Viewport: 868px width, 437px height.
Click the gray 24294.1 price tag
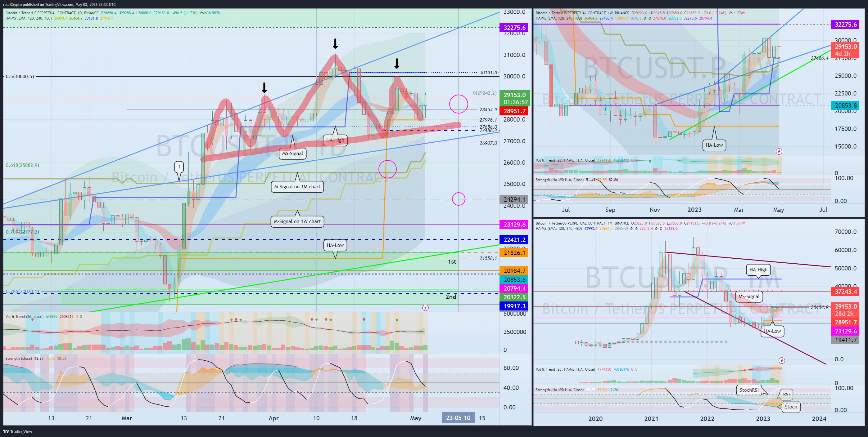[514, 200]
